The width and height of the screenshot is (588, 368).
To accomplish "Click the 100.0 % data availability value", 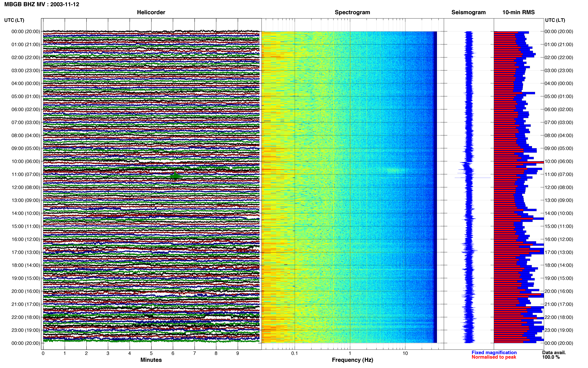I will [x=551, y=357].
